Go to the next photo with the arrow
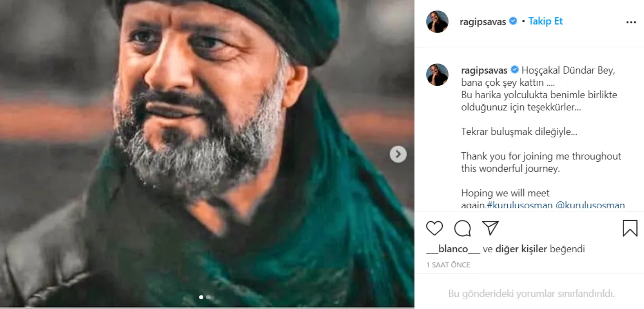 [x=398, y=154]
